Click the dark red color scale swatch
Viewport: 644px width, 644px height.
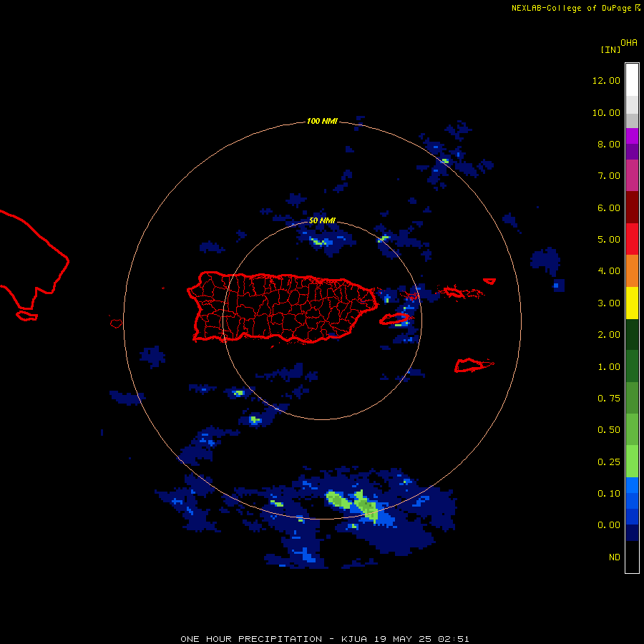[x=632, y=208]
